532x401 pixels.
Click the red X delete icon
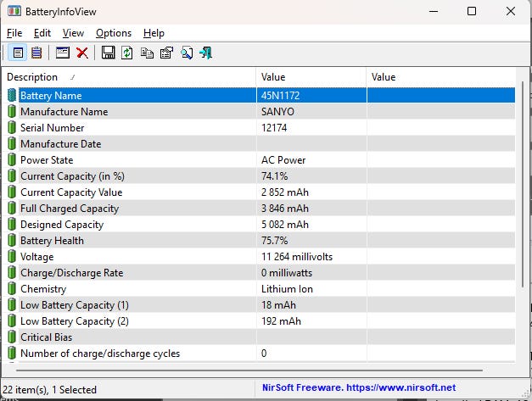click(x=82, y=53)
